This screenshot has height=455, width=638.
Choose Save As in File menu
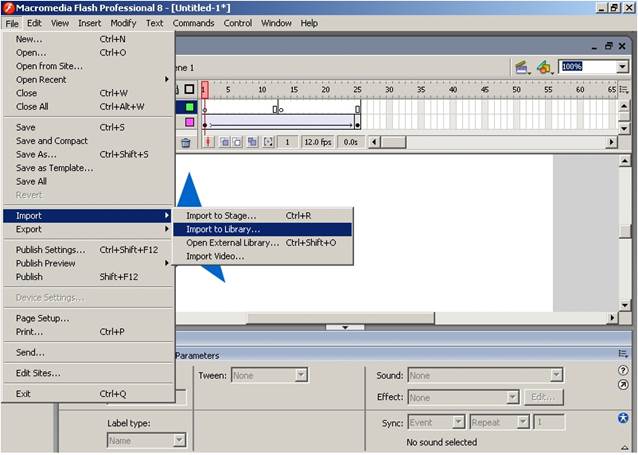click(x=90, y=154)
